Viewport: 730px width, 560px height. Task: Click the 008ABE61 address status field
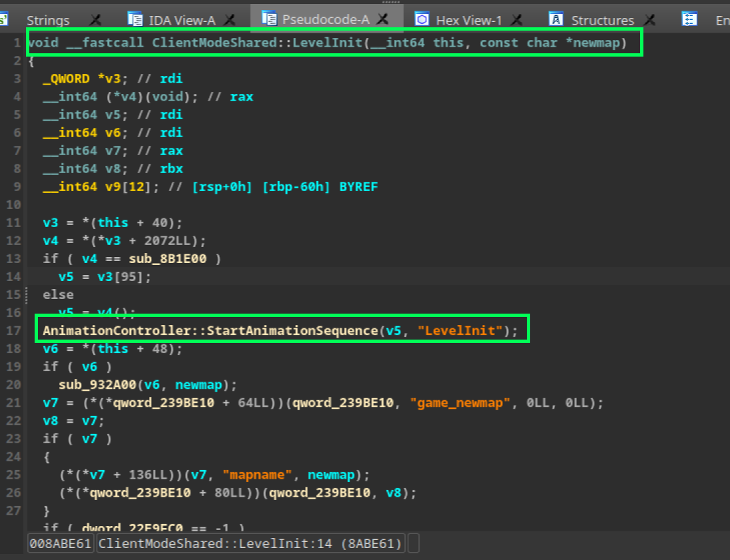pos(61,543)
